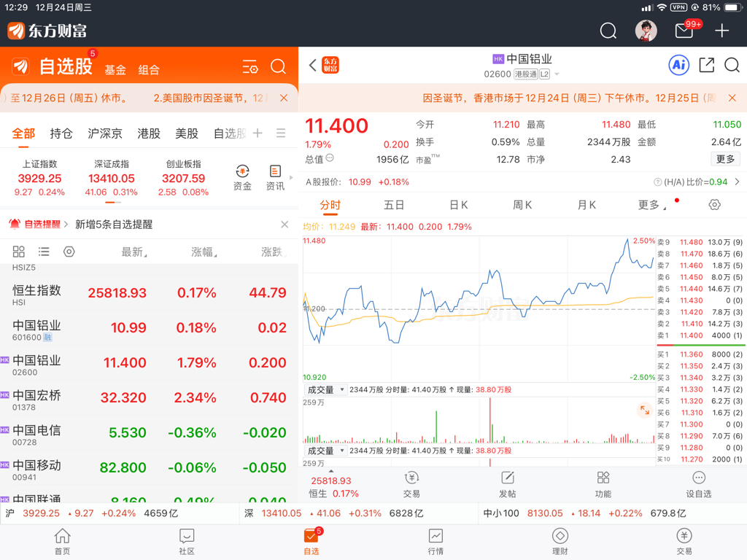Open 交易 tab in bottom navigation bar
Screen dimensions: 747x560
684,542
